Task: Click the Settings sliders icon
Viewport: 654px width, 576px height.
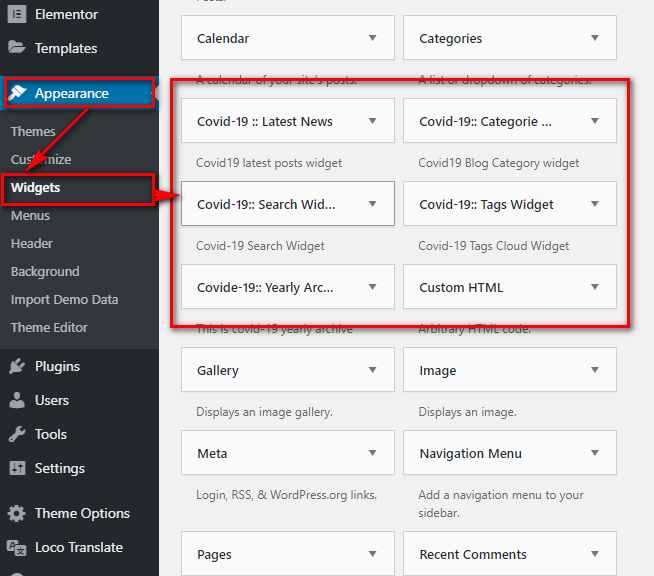Action: pos(17,468)
